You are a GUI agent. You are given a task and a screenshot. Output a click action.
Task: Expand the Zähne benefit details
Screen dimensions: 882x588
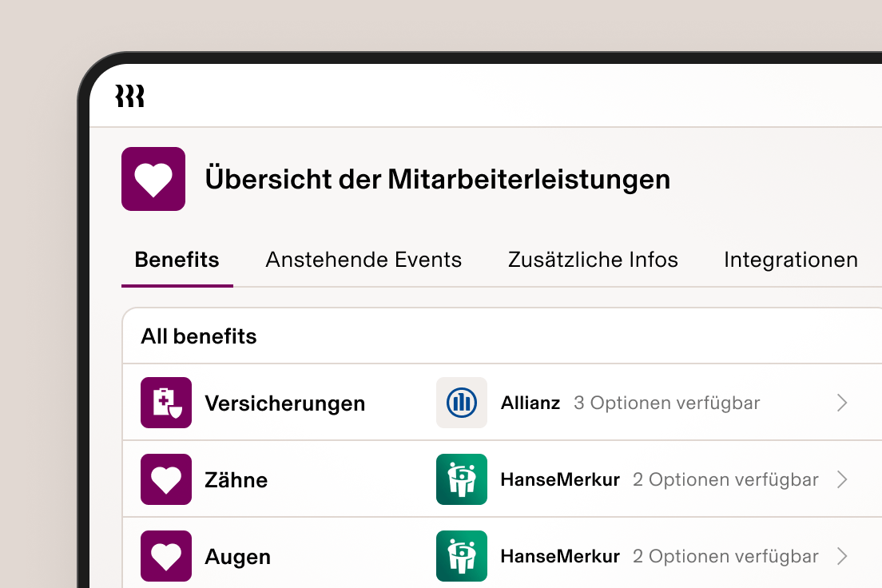pos(842,479)
